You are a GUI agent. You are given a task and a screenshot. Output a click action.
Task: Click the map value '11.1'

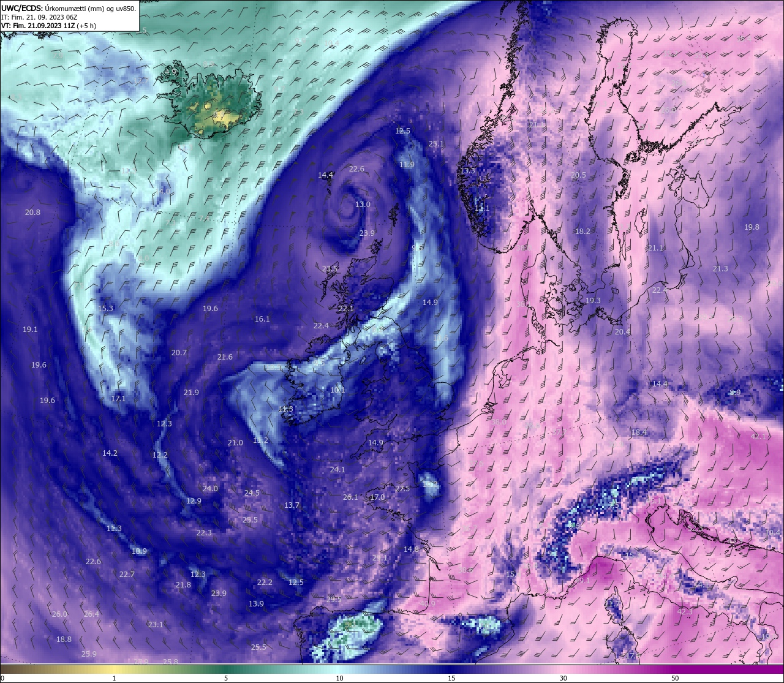(x=482, y=208)
